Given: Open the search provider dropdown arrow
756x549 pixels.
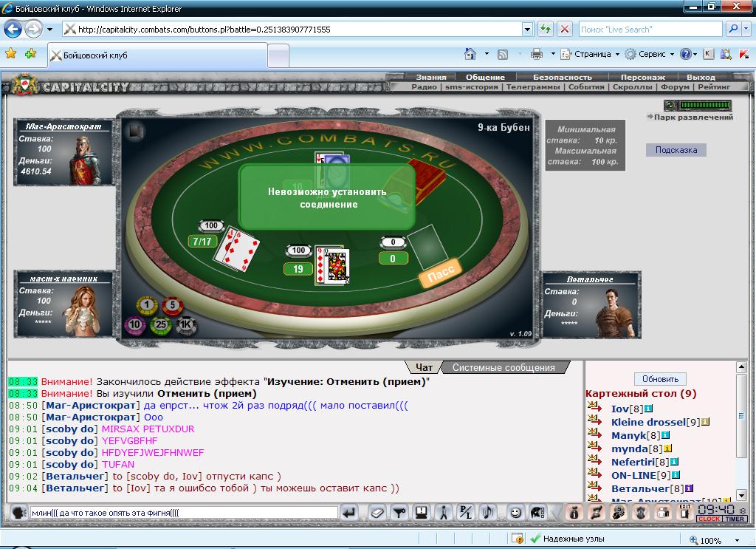Looking at the screenshot, I should coord(746,30).
